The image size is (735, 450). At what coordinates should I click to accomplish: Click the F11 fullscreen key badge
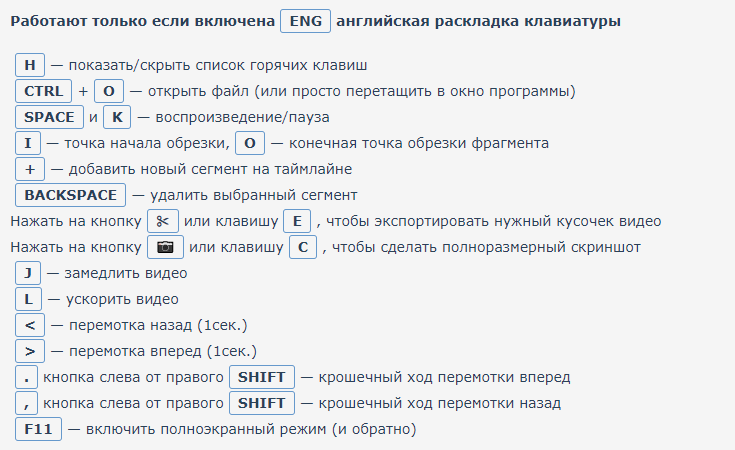tap(38, 429)
